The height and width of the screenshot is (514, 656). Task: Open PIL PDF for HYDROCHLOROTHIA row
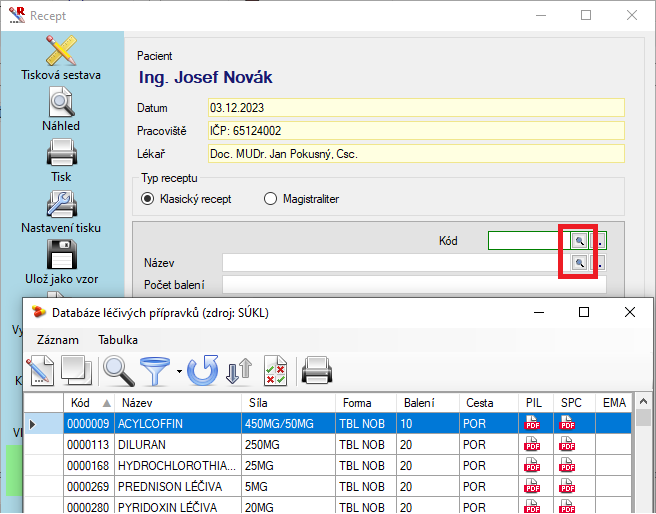532,465
